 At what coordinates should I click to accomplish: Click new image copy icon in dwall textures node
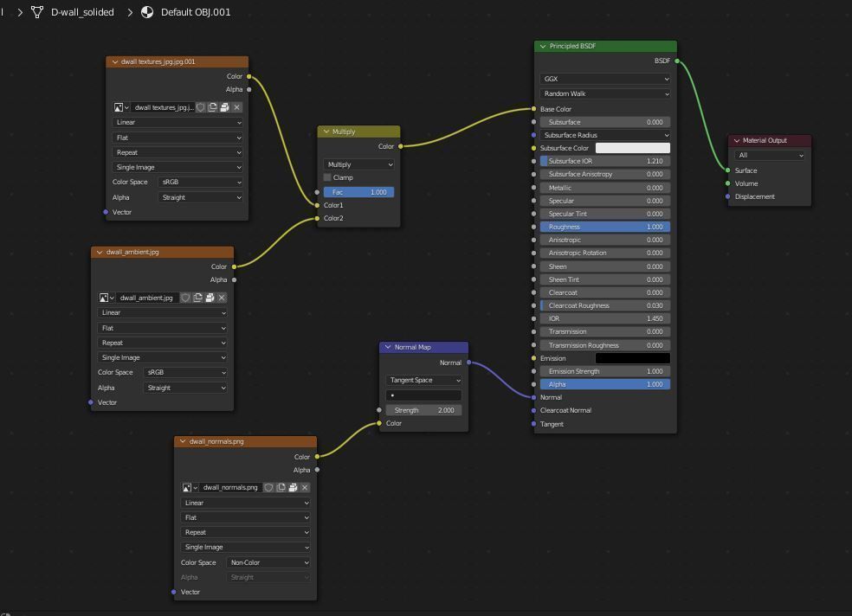pyautogui.click(x=212, y=107)
